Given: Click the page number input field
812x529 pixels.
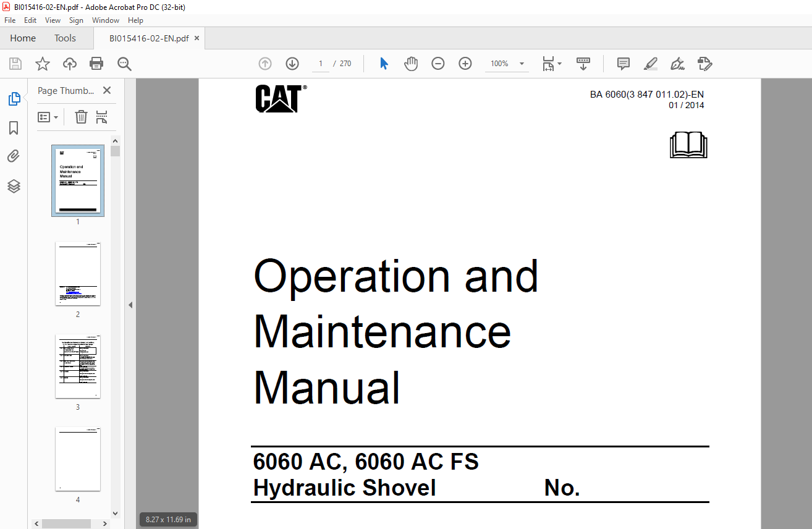Looking at the screenshot, I should (321, 64).
